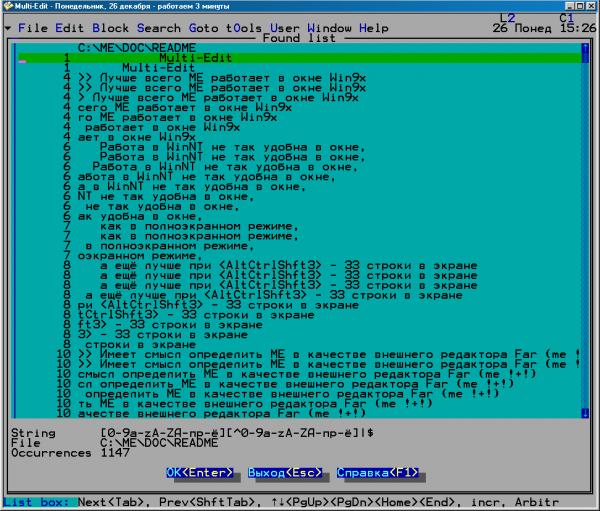The height and width of the screenshot is (511, 600).
Task: Open the Help menu
Action: [374, 28]
